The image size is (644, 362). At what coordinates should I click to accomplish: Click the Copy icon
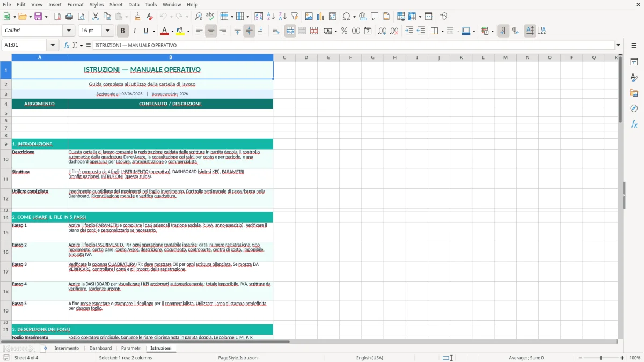pyautogui.click(x=107, y=17)
